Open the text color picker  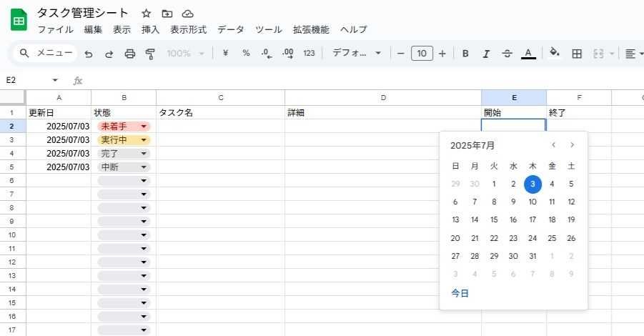[528, 54]
